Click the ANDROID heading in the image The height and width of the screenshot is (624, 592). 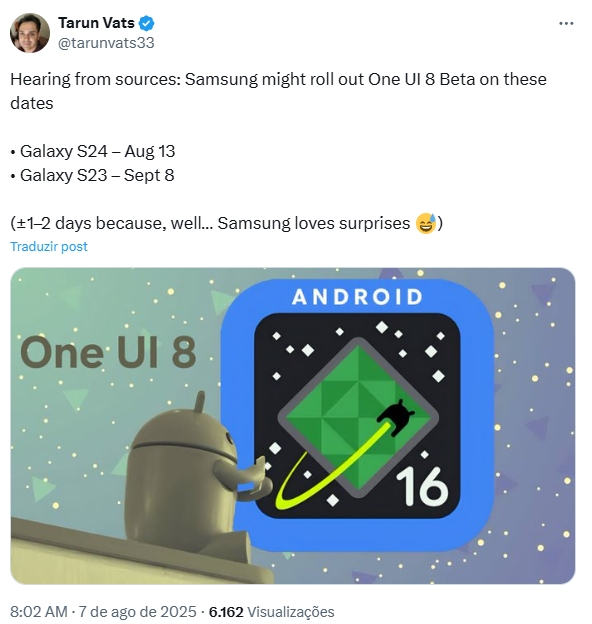pyautogui.click(x=357, y=297)
